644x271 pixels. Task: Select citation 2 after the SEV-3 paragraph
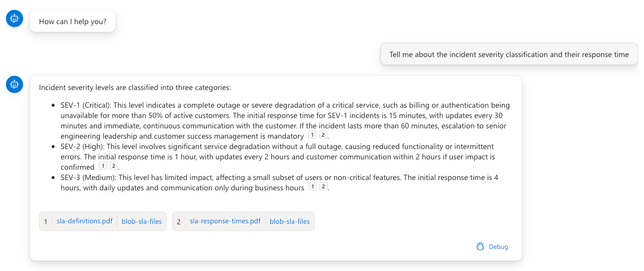(322, 187)
